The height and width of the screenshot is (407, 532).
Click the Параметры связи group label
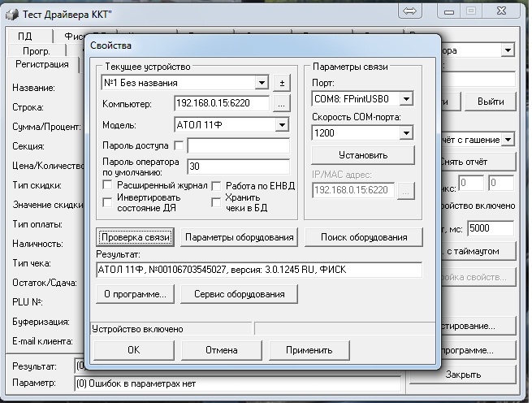pyautogui.click(x=350, y=67)
